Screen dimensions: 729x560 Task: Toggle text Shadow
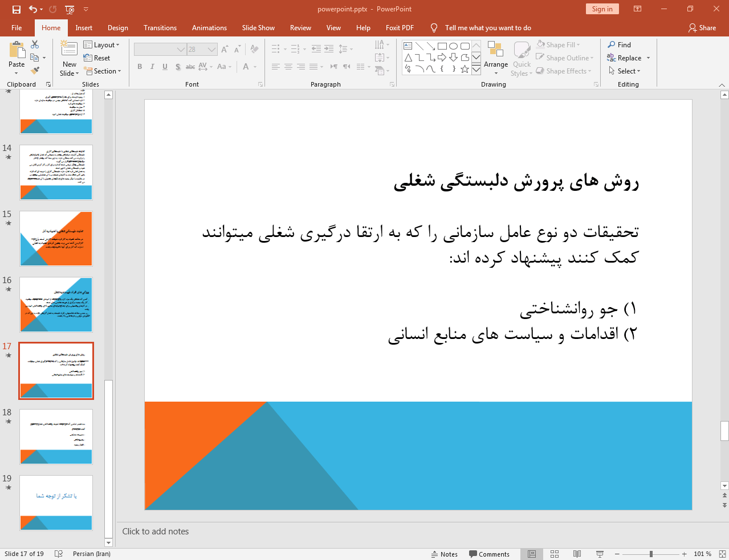tap(178, 67)
